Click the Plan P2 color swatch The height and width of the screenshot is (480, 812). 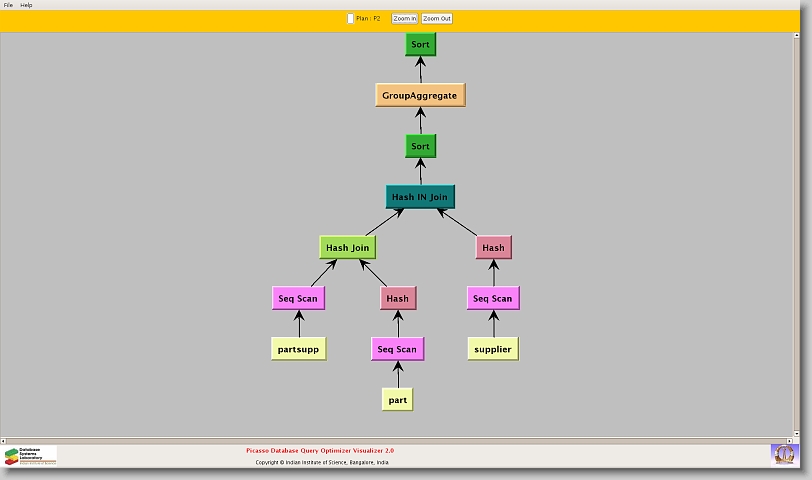click(350, 18)
